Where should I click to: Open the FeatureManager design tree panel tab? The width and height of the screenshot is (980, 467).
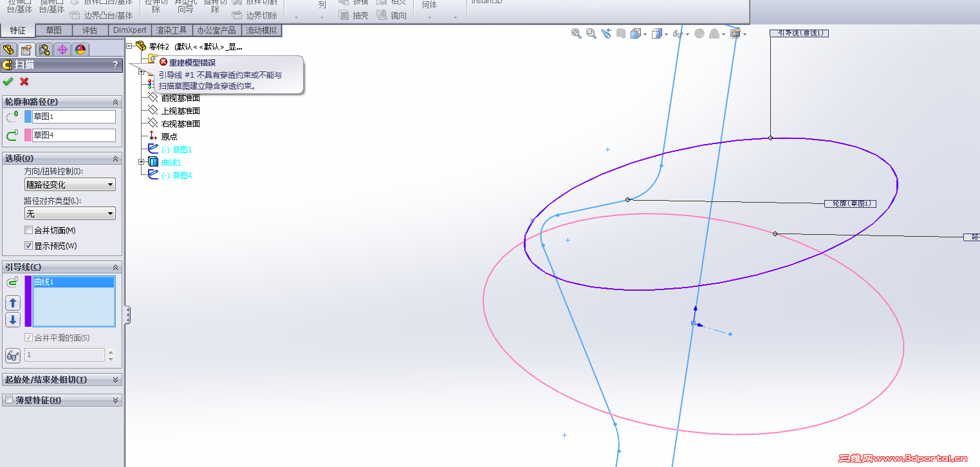click(x=9, y=50)
